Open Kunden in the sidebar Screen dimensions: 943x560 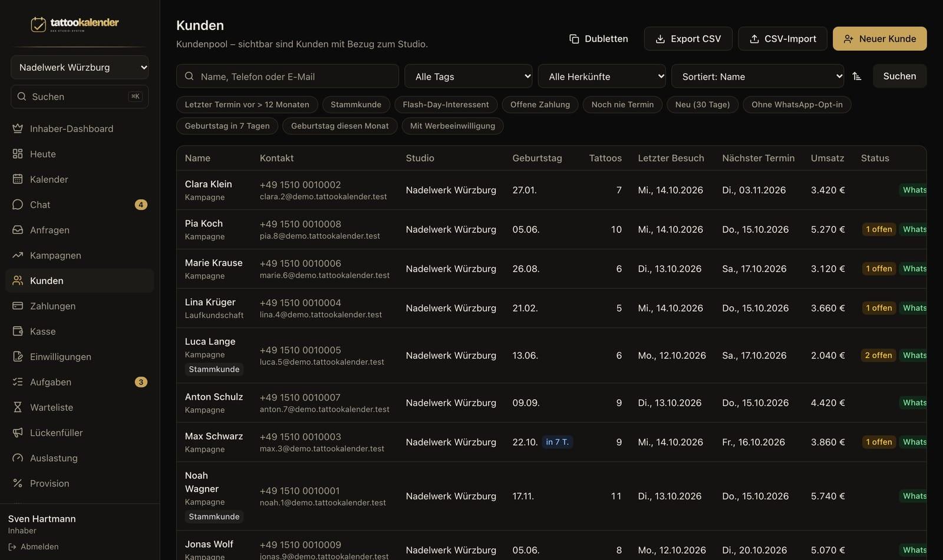(80, 280)
